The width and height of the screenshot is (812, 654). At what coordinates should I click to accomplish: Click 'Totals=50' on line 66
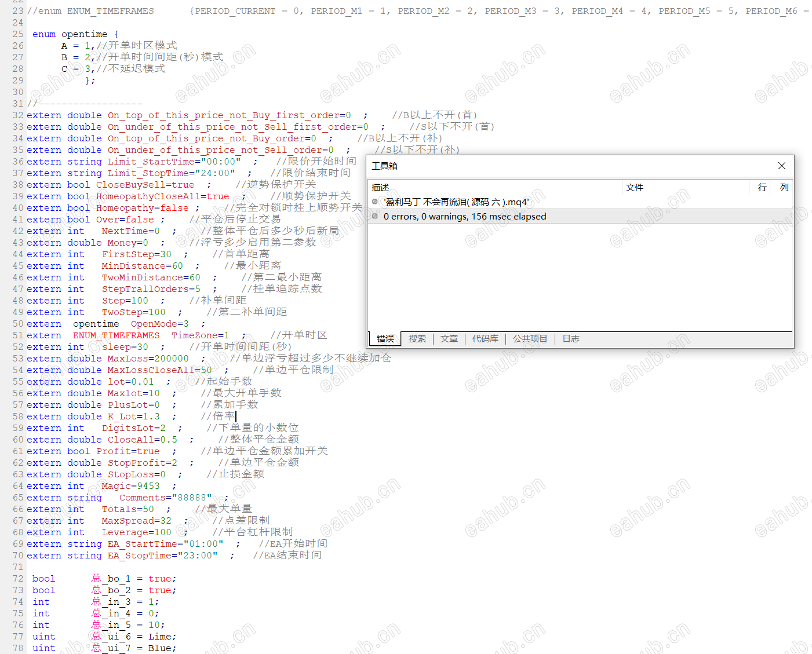click(128, 509)
